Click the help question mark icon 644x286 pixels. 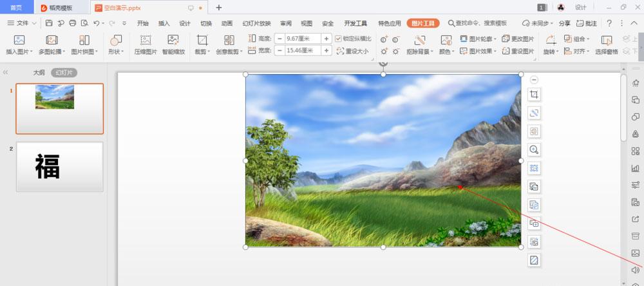pyautogui.click(x=609, y=23)
